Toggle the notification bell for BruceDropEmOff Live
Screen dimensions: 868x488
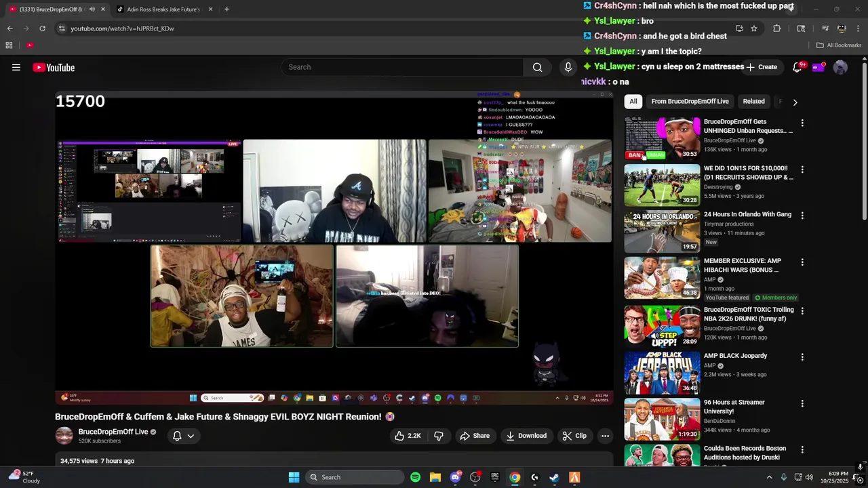click(177, 436)
